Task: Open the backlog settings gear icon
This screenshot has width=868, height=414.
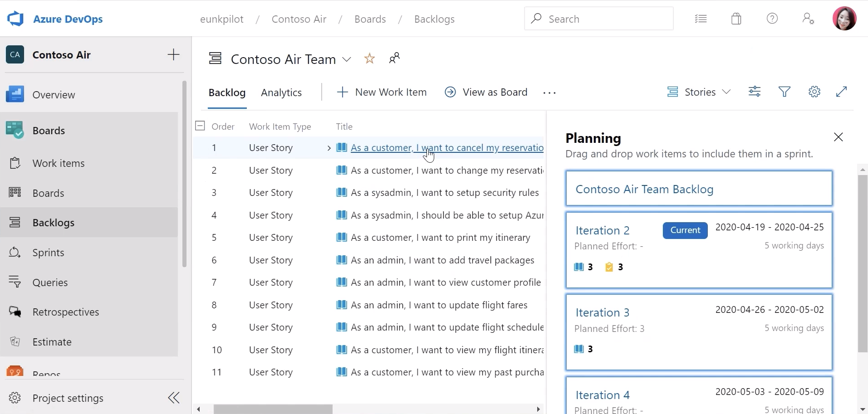Action: 814,92
